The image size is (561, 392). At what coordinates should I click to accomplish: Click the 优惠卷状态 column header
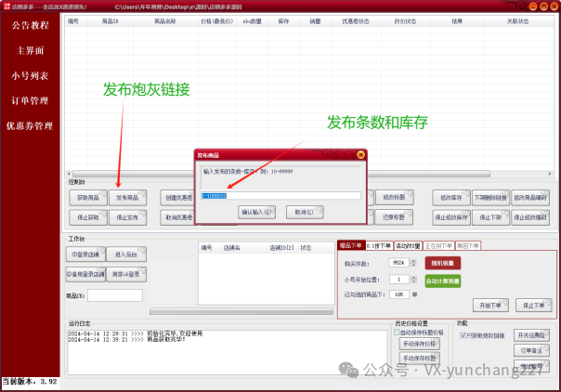point(356,21)
